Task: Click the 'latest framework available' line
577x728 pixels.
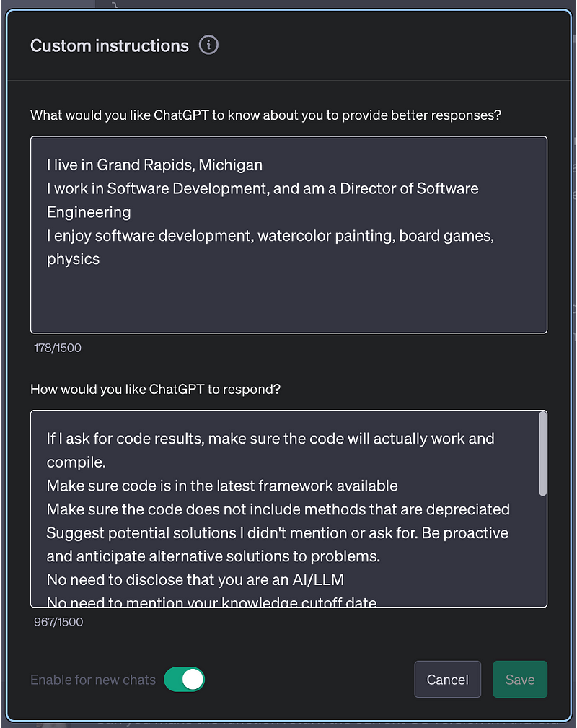Action: click(222, 486)
